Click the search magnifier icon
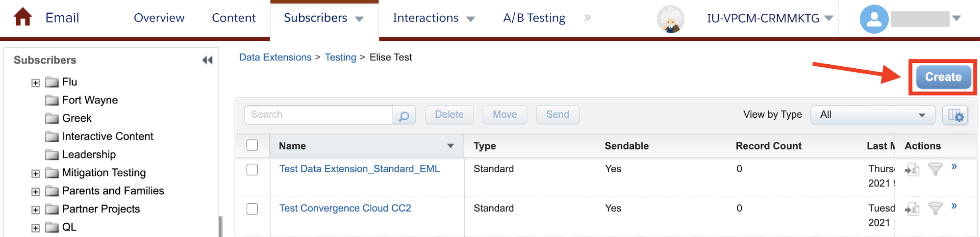 click(404, 115)
